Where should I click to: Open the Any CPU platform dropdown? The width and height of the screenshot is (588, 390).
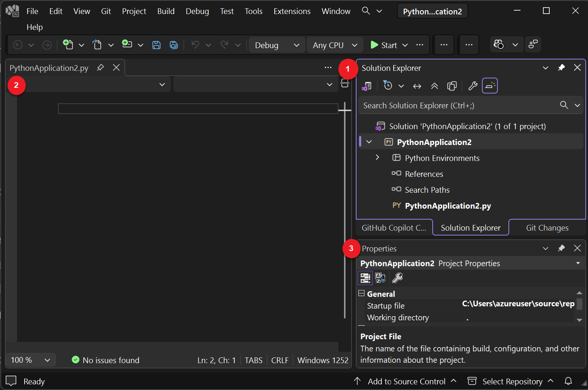pyautogui.click(x=334, y=45)
